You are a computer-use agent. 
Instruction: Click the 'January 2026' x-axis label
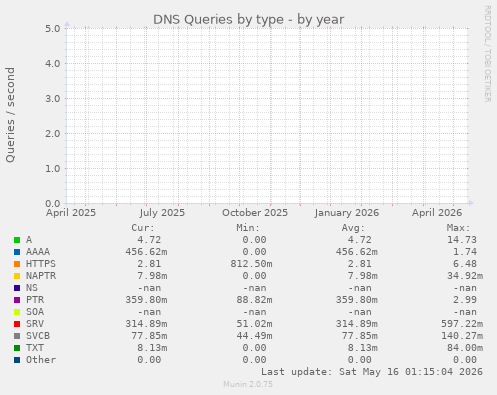[x=347, y=213]
